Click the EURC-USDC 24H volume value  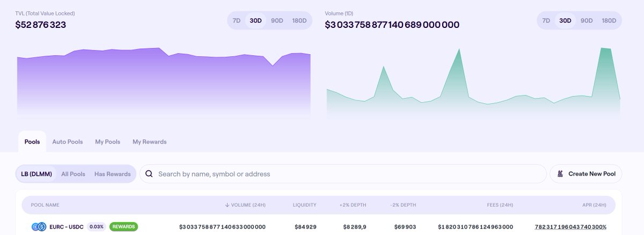point(222,227)
